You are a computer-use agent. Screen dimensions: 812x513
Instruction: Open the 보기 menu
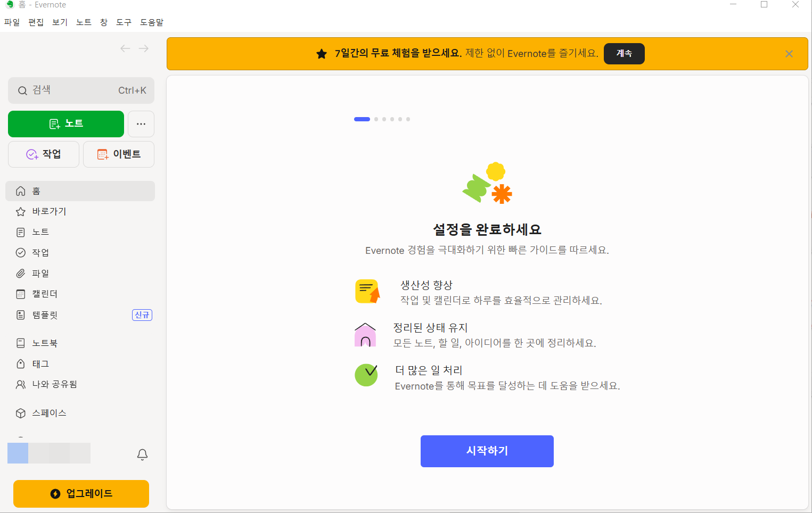60,22
